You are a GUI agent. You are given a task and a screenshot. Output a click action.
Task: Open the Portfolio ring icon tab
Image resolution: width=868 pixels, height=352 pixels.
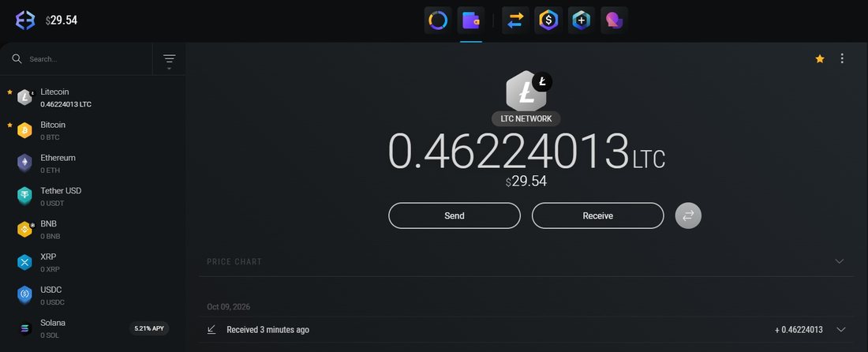[438, 21]
